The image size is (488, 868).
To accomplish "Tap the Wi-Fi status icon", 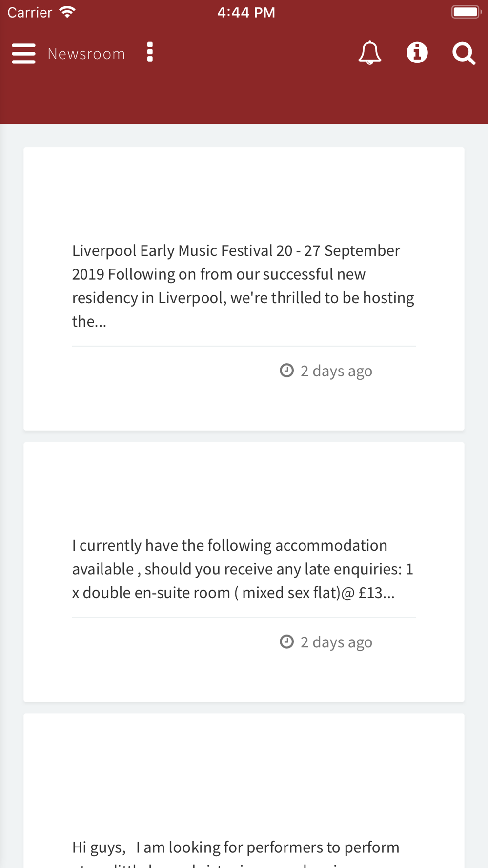I will 67,12.
